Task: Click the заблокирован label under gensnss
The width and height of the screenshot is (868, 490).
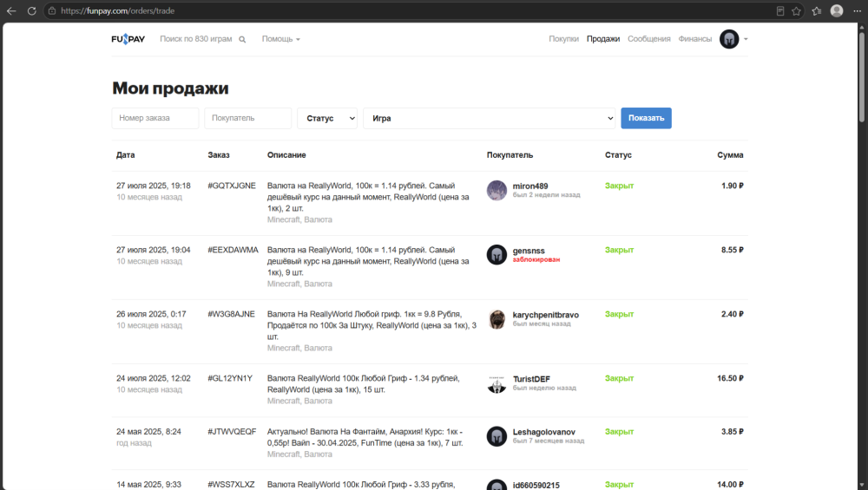Action: click(536, 259)
